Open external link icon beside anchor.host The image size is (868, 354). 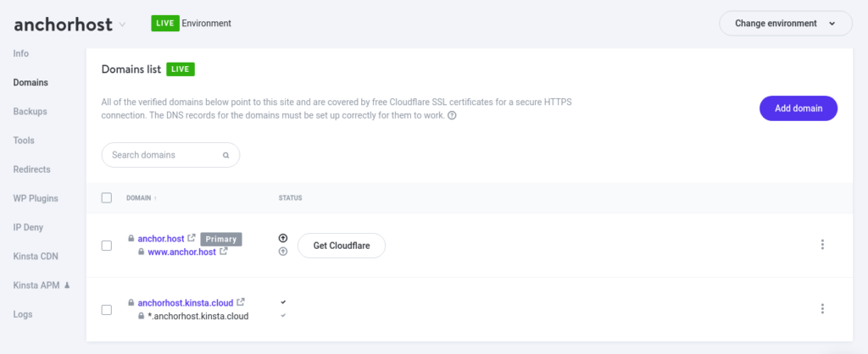point(192,238)
